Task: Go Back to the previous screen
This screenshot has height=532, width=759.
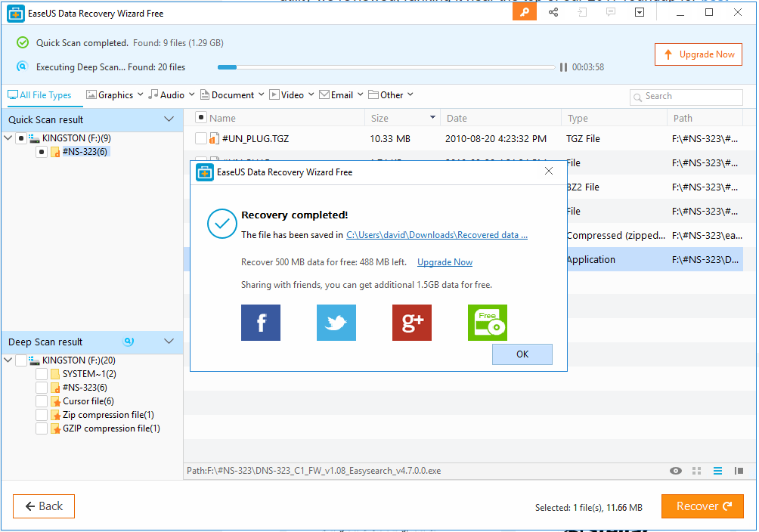Action: pyautogui.click(x=44, y=506)
